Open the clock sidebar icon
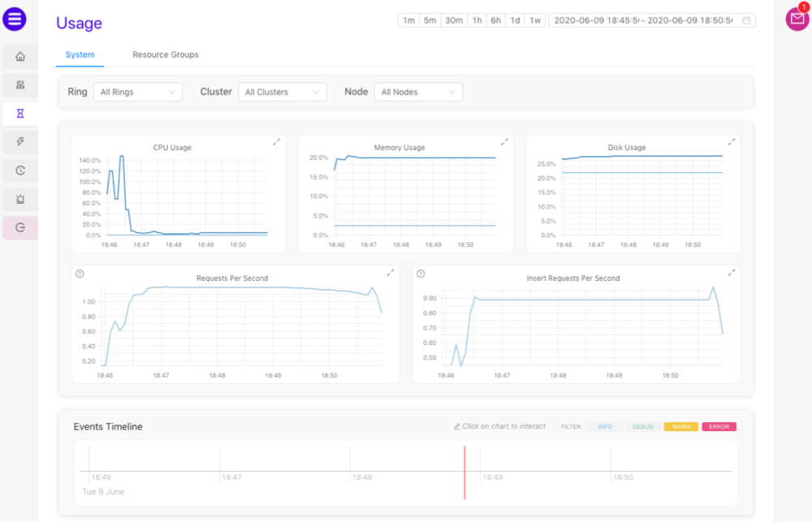Image resolution: width=812 pixels, height=522 pixels. coord(20,170)
